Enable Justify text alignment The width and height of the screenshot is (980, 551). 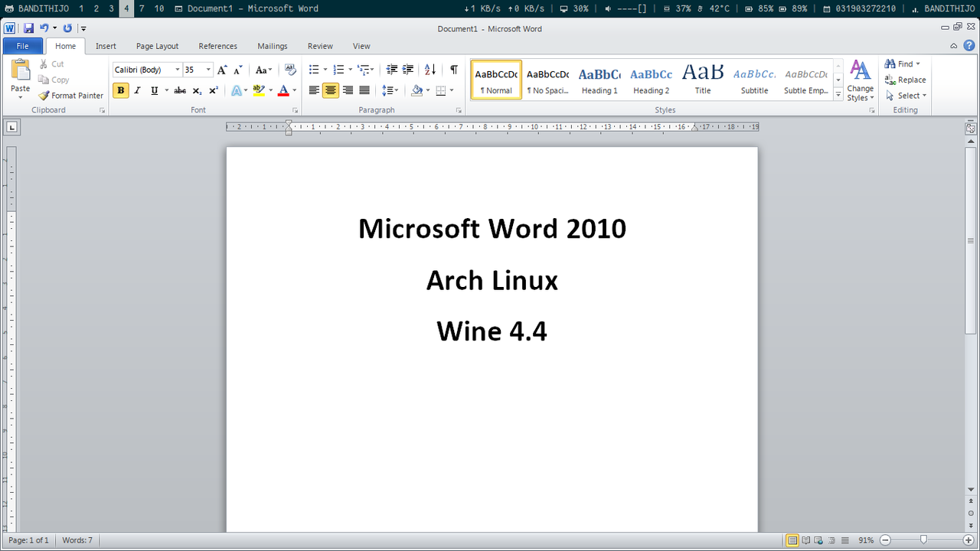[x=364, y=90]
